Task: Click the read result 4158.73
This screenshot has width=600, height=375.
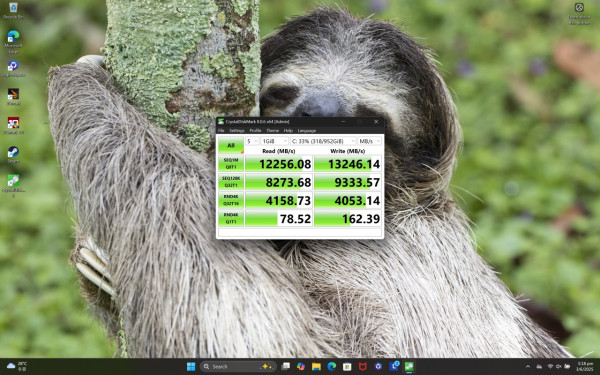Action: [x=279, y=200]
